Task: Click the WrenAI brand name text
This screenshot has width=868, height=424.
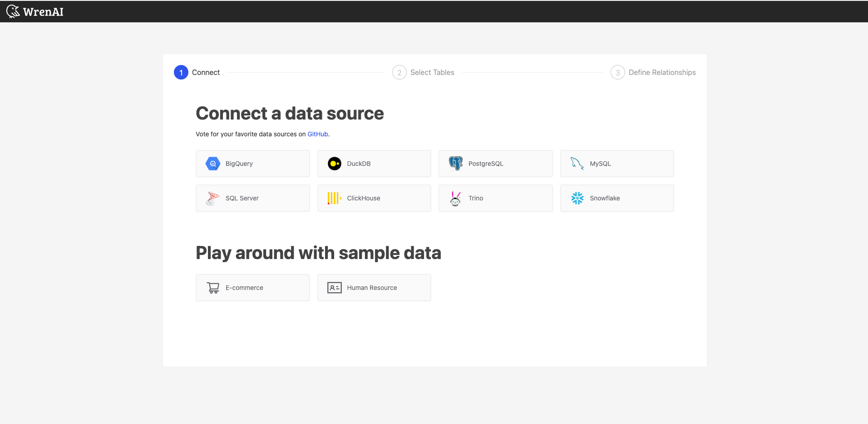Action: coord(43,12)
